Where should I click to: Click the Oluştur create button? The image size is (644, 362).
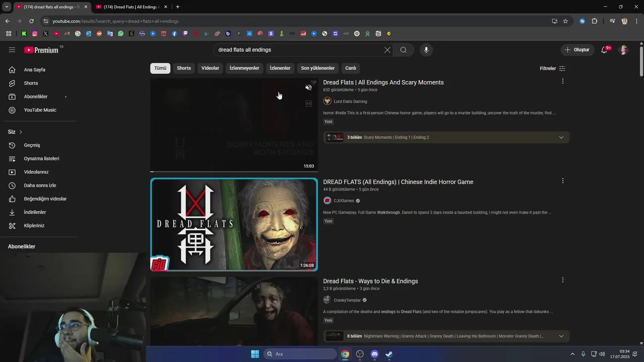[x=577, y=50]
